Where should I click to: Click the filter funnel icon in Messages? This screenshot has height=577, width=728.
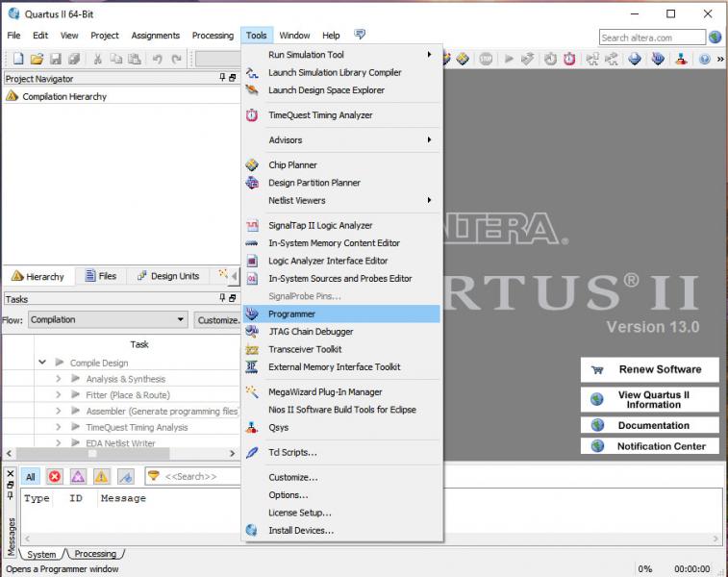[x=153, y=477]
